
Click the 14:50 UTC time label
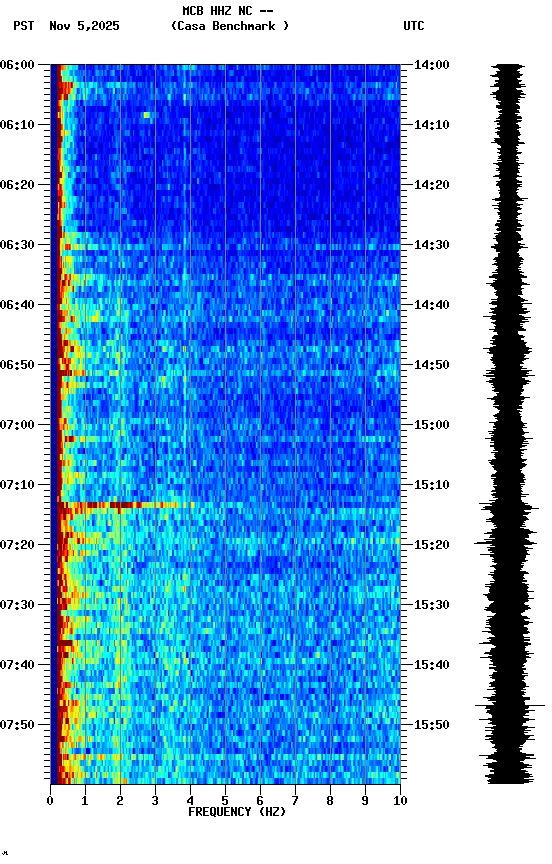pos(432,365)
